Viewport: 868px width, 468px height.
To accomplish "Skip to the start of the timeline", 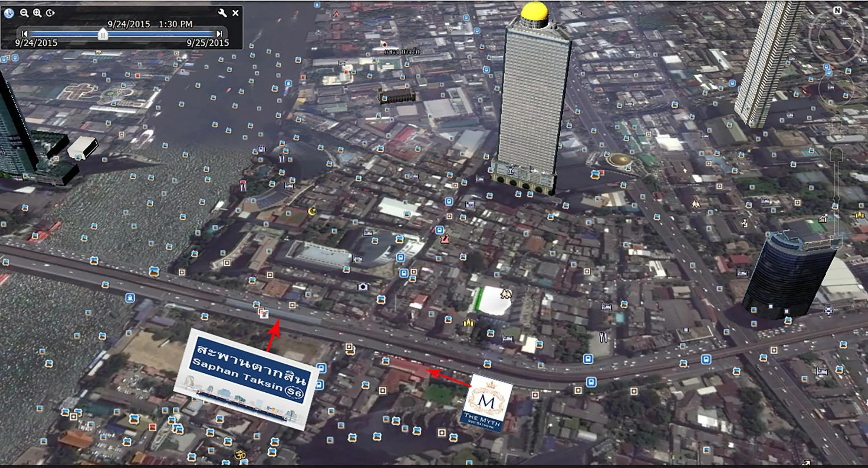I will pos(24,34).
